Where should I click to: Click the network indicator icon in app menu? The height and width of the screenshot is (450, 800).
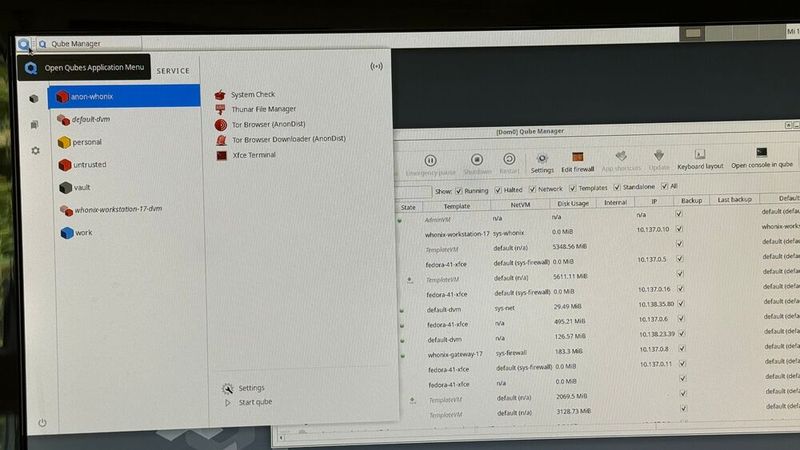pyautogui.click(x=377, y=66)
